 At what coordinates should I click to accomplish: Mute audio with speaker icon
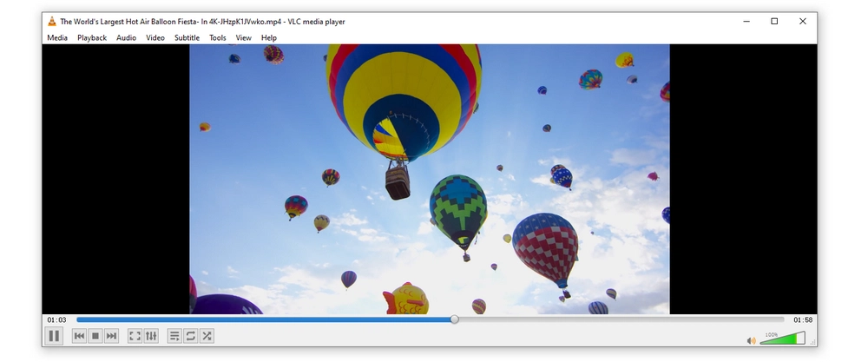pos(751,340)
